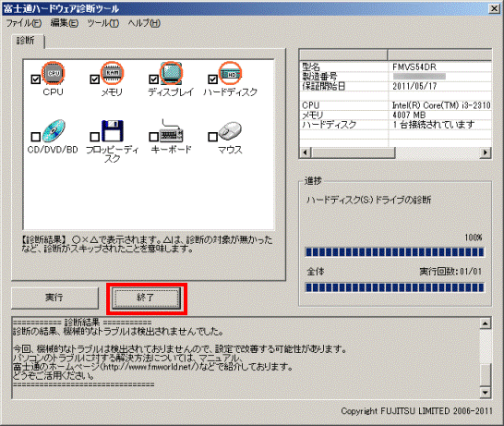Screen dimensions: 504x426
Task: Check the キーボード checkbox
Action: pyautogui.click(x=153, y=137)
